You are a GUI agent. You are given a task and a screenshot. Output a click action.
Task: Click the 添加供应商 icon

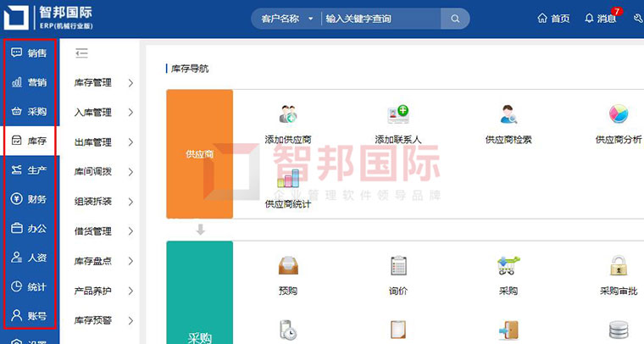(288, 114)
